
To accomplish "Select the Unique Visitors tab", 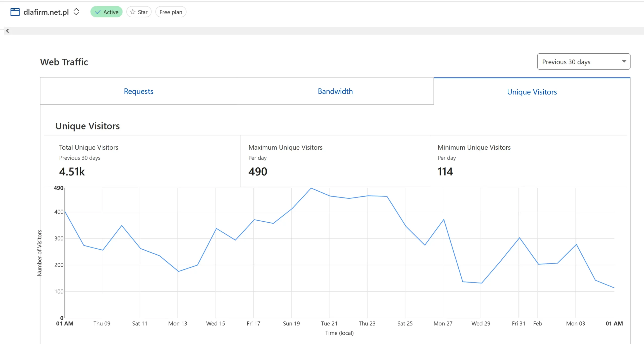I will pos(532,92).
